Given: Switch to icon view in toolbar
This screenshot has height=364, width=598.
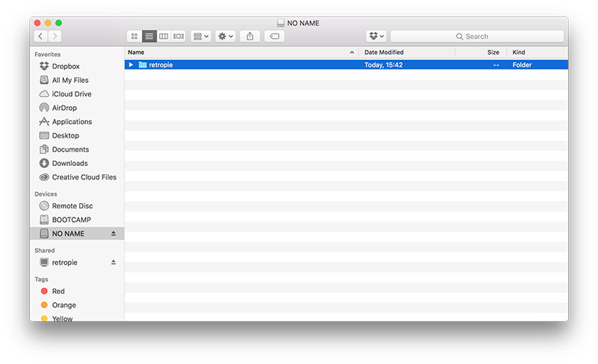Looking at the screenshot, I should pos(135,36).
